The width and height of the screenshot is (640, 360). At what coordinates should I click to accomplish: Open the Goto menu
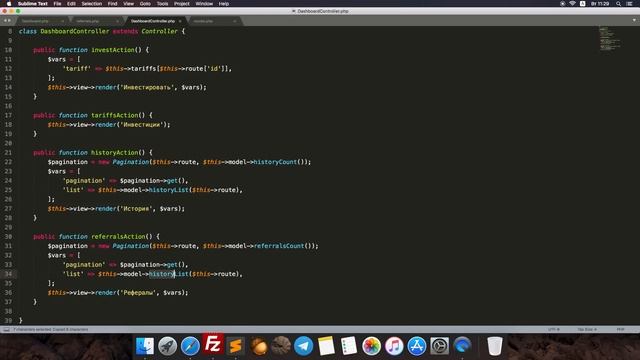click(x=145, y=4)
